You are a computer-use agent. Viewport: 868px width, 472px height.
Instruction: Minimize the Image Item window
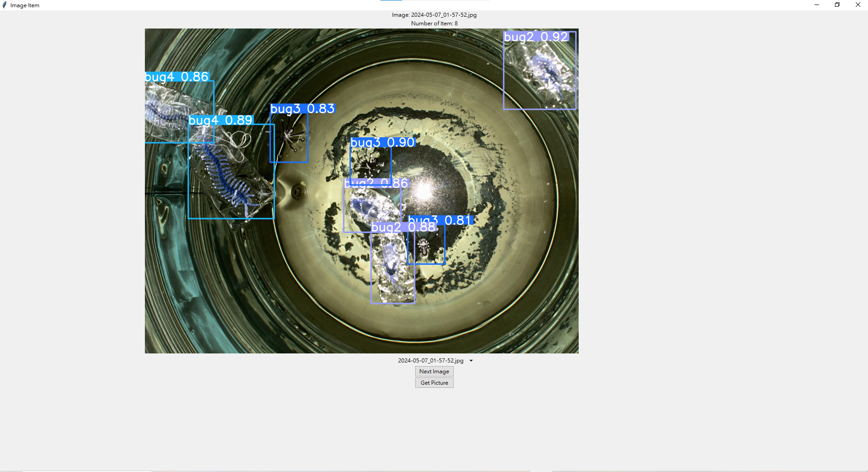(816, 5)
